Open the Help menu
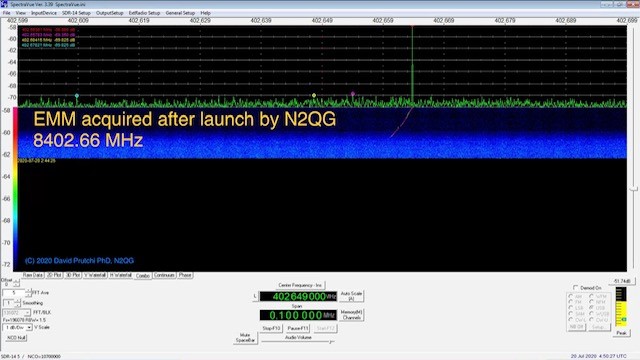The image size is (640, 360). pos(205,13)
